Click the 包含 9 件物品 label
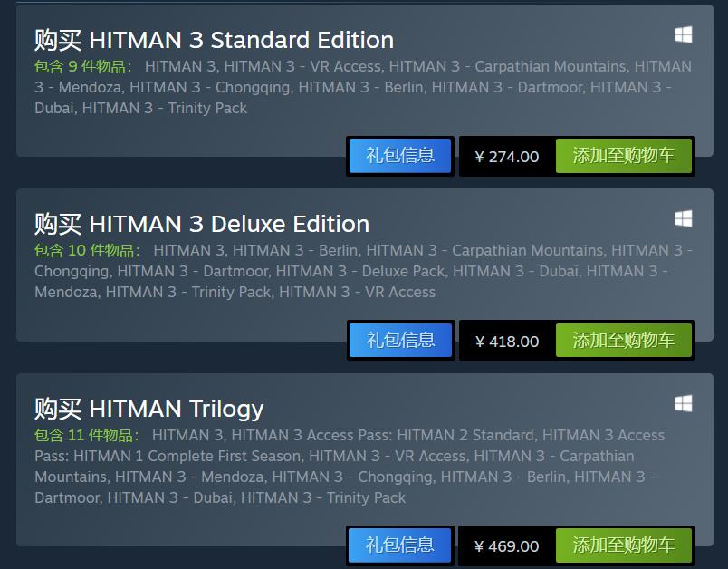The image size is (728, 569). [81, 66]
